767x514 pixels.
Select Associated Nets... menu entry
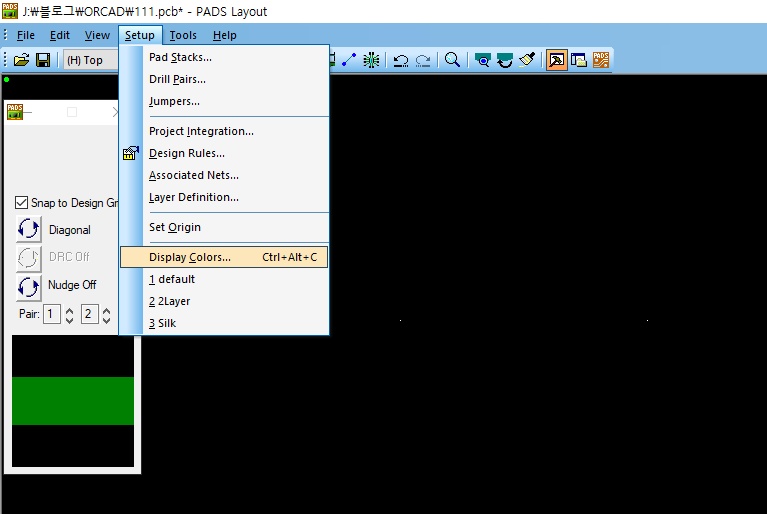pos(224,175)
